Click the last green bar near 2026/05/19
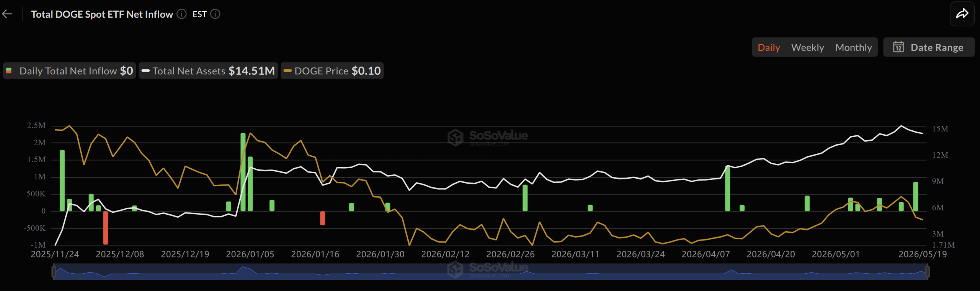The width and height of the screenshot is (980, 291). click(916, 197)
